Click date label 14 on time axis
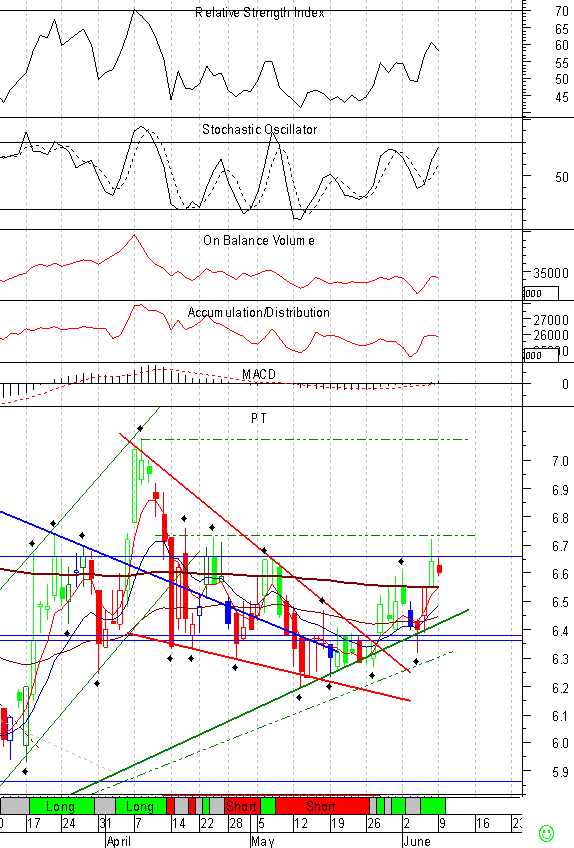 tap(179, 824)
